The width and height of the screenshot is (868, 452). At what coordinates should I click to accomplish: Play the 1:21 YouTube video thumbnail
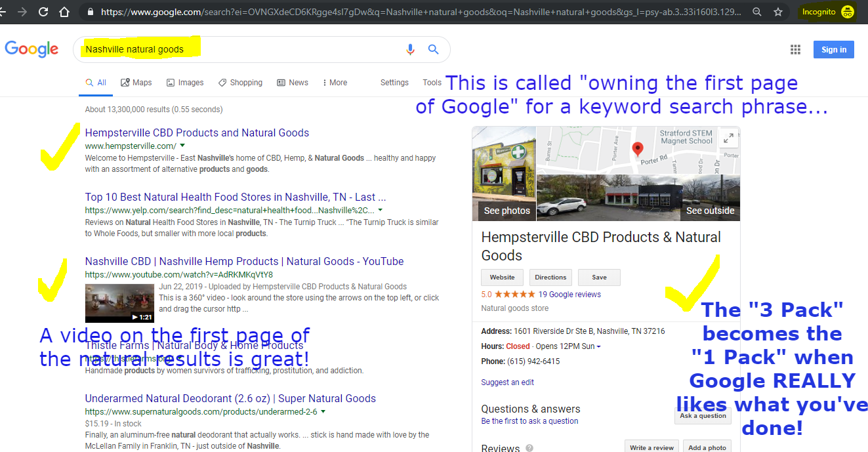120,302
